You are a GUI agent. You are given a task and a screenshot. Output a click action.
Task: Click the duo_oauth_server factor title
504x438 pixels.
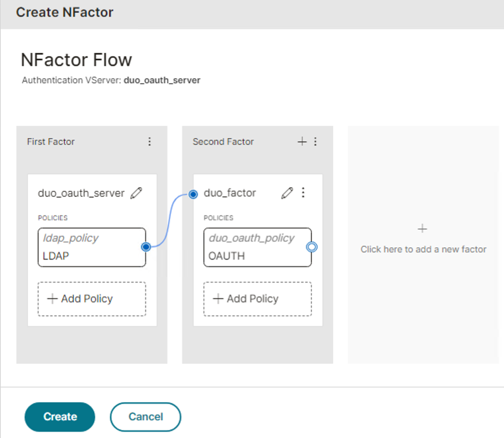click(x=81, y=193)
